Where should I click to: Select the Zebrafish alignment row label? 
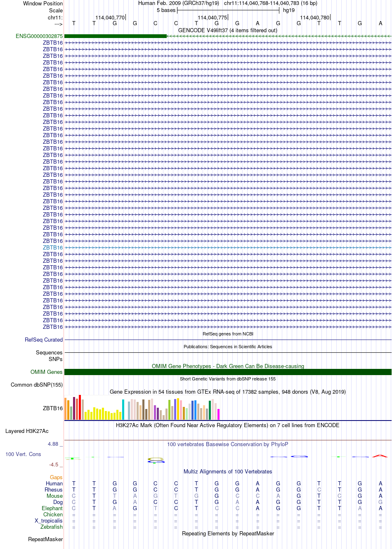click(x=52, y=527)
